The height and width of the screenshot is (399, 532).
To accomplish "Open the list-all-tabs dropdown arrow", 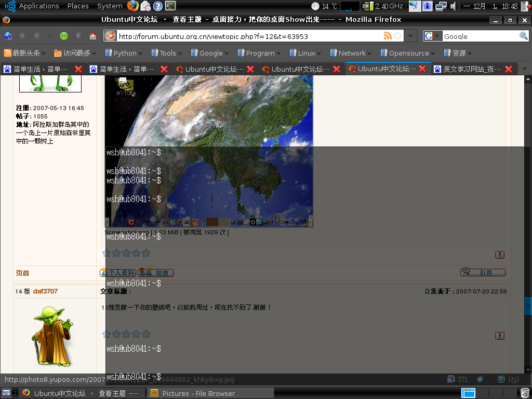I will click(525, 69).
